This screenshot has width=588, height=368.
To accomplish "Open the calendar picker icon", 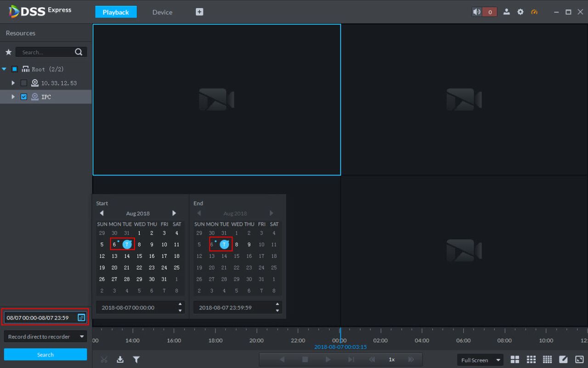I will [x=81, y=317].
